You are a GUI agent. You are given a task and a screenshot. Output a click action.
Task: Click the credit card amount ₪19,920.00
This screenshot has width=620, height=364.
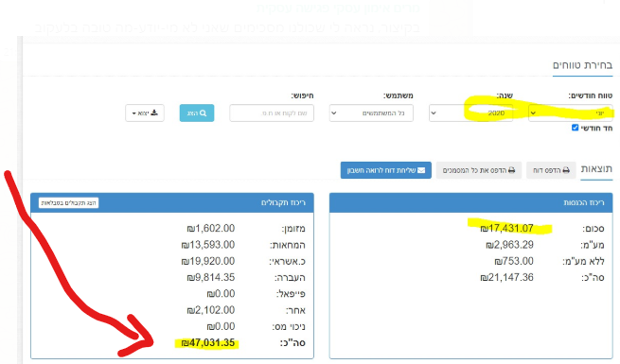(x=208, y=261)
